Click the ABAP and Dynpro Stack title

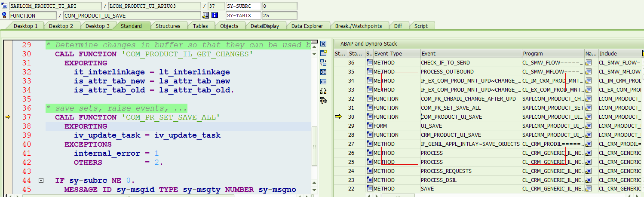[369, 44]
